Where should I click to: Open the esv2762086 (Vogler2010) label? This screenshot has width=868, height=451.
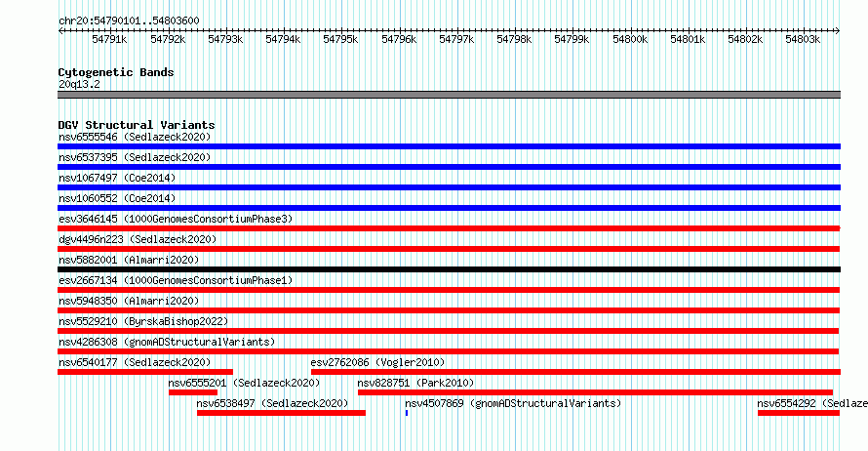(377, 362)
